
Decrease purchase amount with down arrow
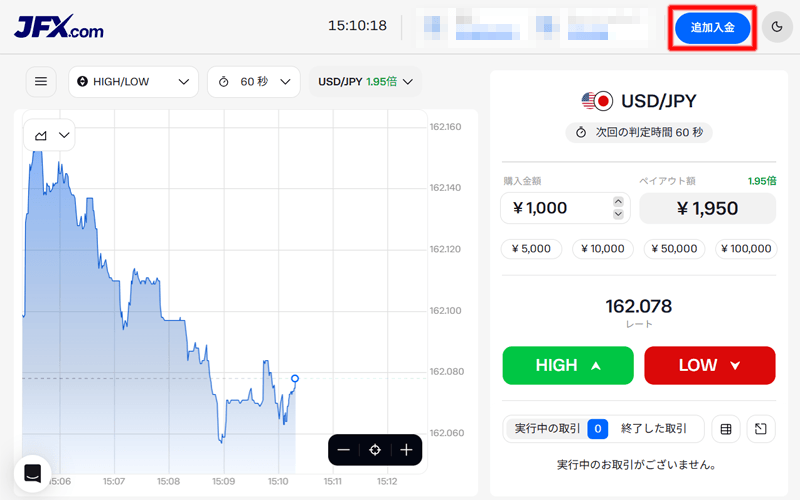[x=618, y=214]
